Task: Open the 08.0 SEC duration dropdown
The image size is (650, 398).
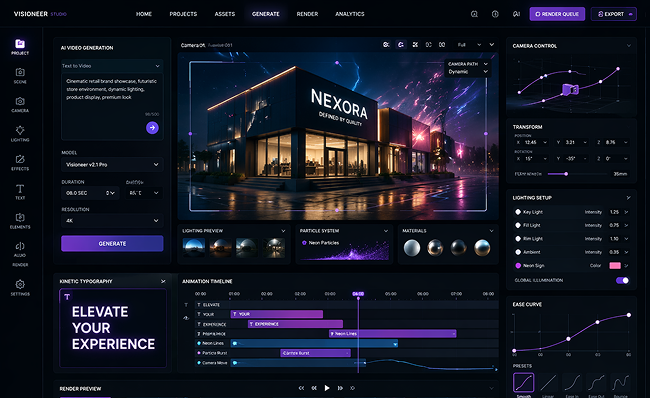Action: point(90,193)
